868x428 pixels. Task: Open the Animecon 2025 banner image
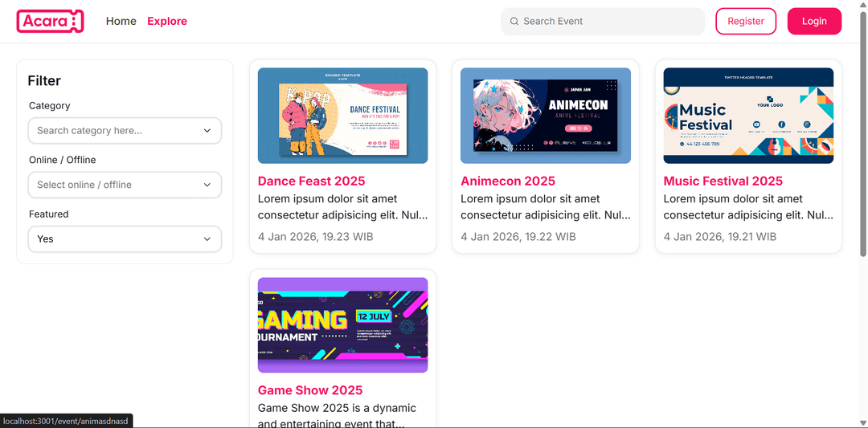(545, 116)
